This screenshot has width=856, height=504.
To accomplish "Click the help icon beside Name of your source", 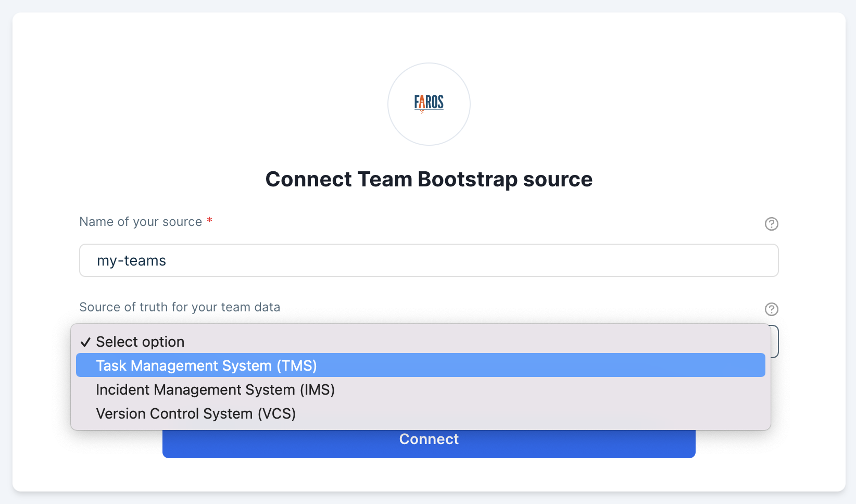I will tap(771, 224).
